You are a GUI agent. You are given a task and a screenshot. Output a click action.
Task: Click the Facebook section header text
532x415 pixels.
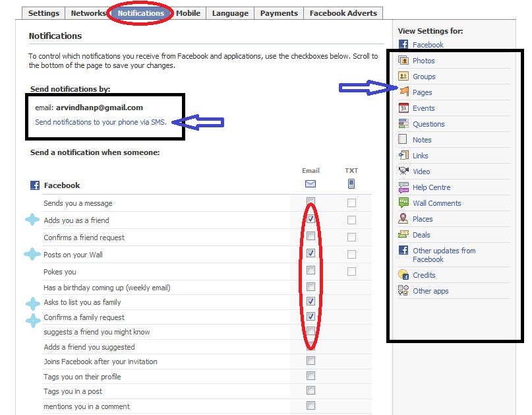(62, 185)
